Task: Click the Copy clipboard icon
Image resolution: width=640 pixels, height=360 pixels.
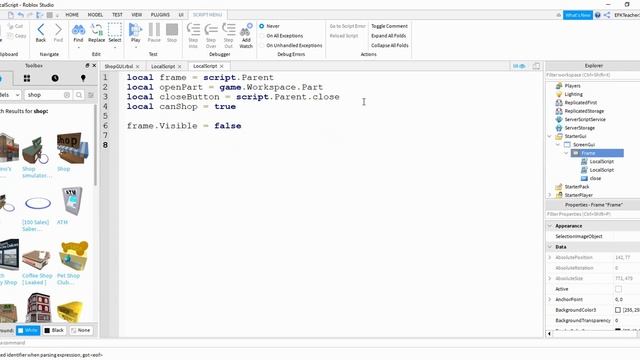Action: (11, 36)
